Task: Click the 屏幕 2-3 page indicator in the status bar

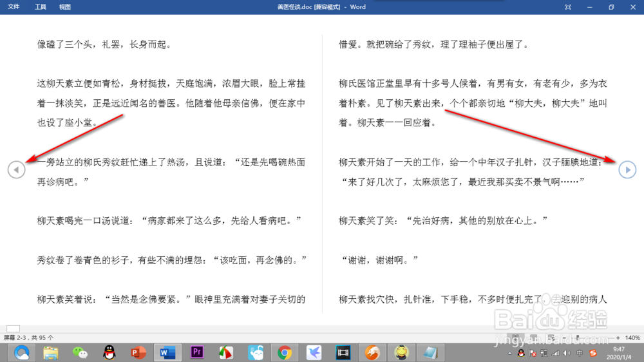Action: click(x=28, y=338)
